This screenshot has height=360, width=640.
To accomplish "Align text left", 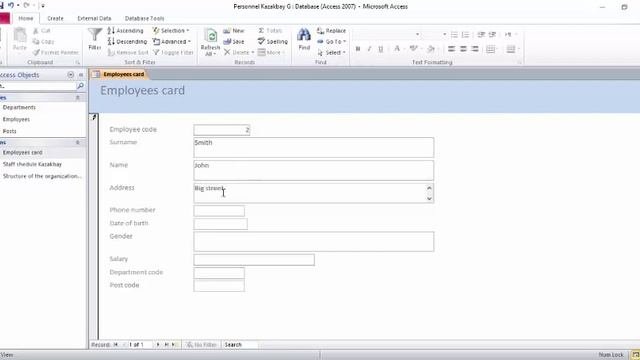I will (x=451, y=49).
